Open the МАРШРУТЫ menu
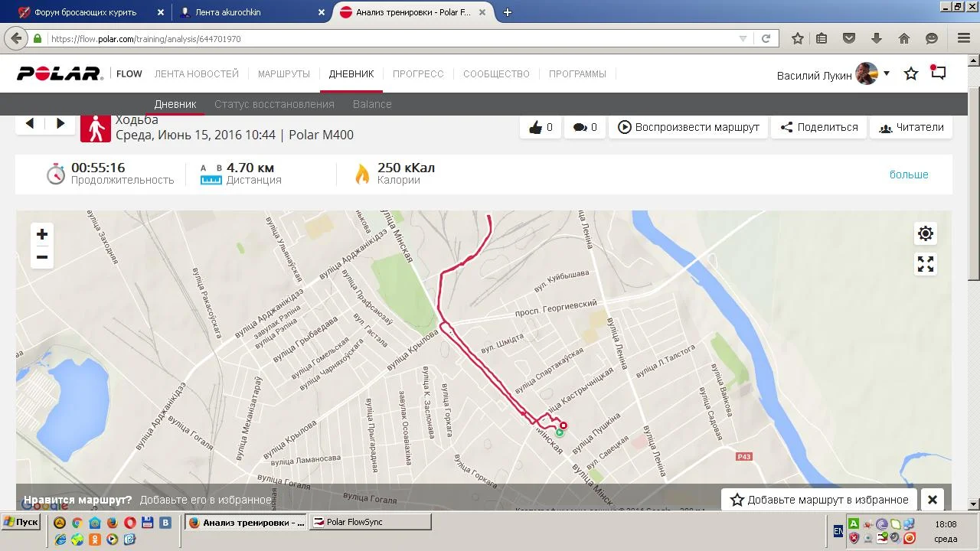Screen dimensions: 980x551 tap(284, 74)
